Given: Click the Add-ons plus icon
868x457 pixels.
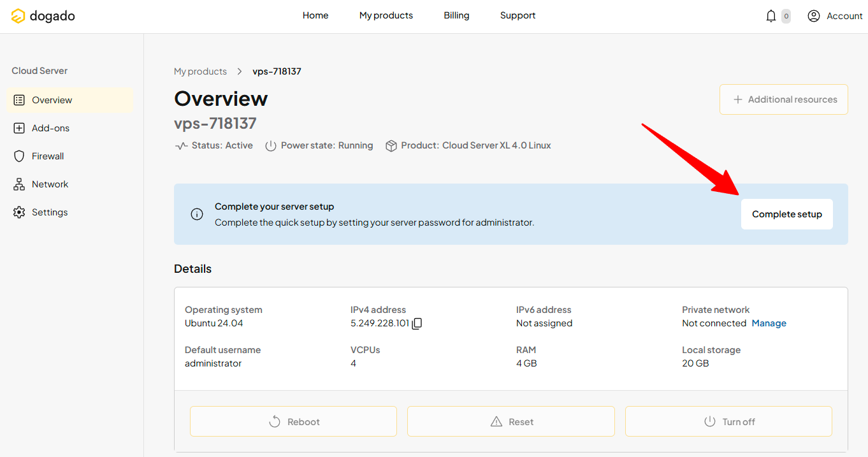Looking at the screenshot, I should [x=19, y=128].
